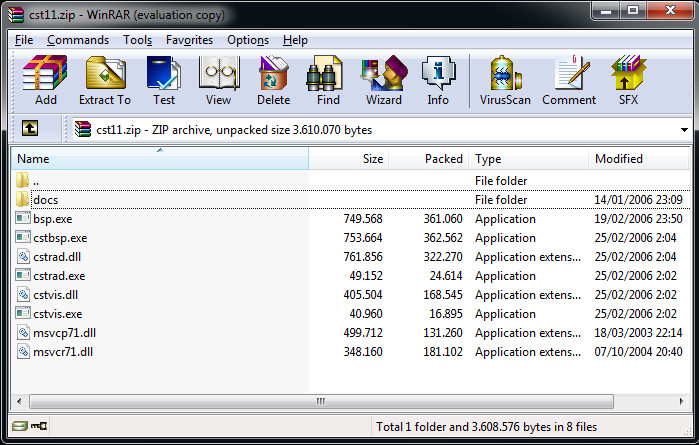Click the status bar total files text
The width and height of the screenshot is (699, 445).
pos(486,427)
